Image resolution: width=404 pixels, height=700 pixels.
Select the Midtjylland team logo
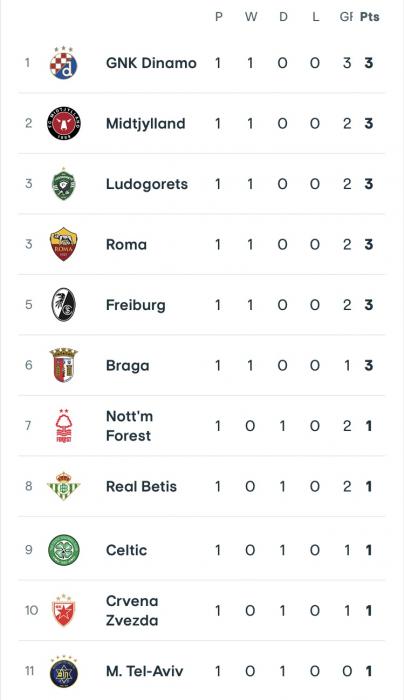(x=63, y=123)
